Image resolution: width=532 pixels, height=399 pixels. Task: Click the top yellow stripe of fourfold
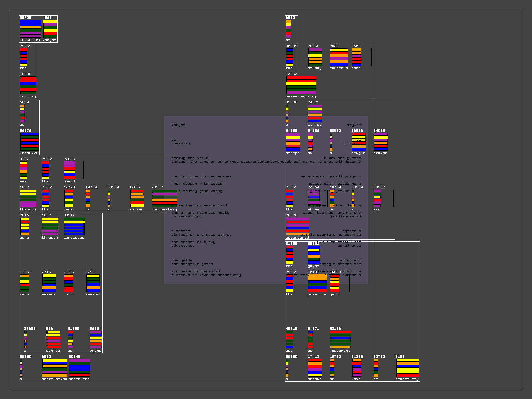[339, 50]
